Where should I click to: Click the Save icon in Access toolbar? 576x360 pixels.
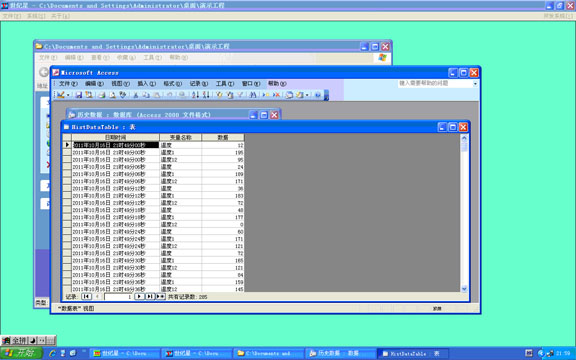pyautogui.click(x=79, y=95)
